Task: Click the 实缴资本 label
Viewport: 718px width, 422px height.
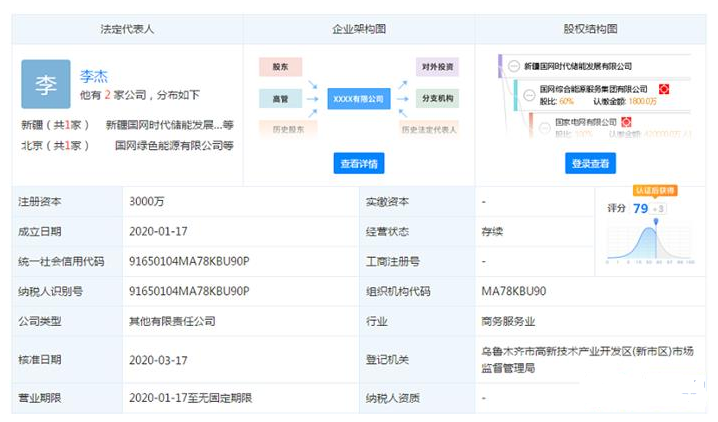Action: tap(387, 201)
